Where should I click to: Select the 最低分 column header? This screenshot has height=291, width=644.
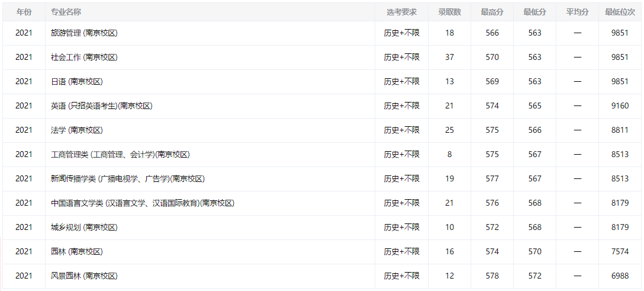[534, 12]
